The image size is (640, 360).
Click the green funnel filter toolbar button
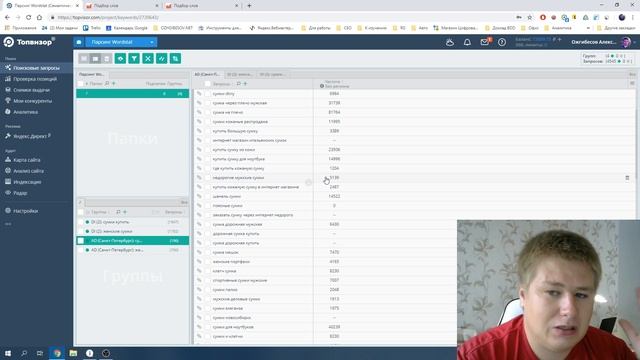[134, 59]
